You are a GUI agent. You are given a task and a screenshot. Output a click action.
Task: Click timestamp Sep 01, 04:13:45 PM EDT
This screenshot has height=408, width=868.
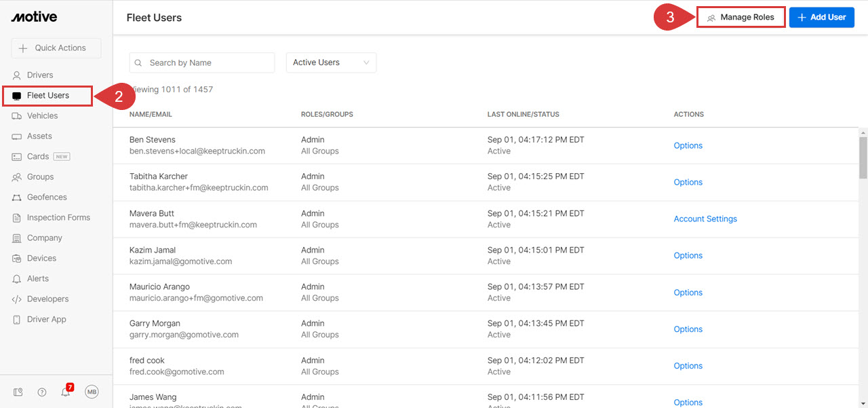[536, 323]
